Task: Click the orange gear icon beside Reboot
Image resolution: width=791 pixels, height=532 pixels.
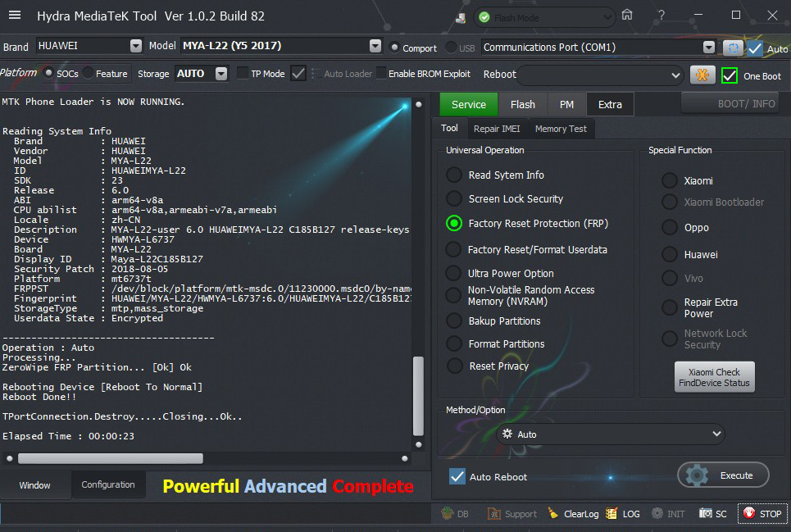Action: pos(702,75)
